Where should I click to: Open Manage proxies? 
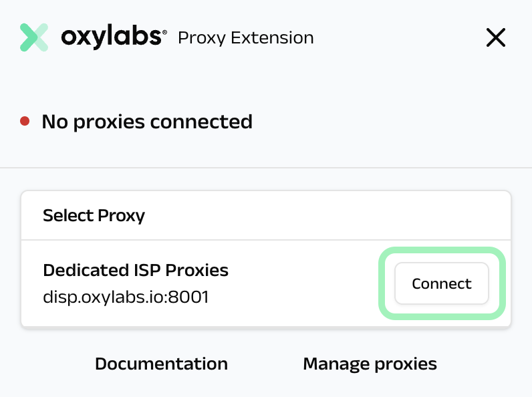click(x=370, y=364)
